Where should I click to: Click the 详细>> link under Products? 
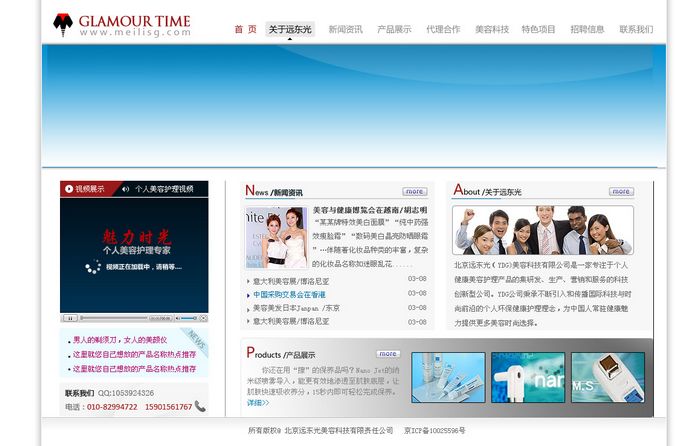point(258,403)
